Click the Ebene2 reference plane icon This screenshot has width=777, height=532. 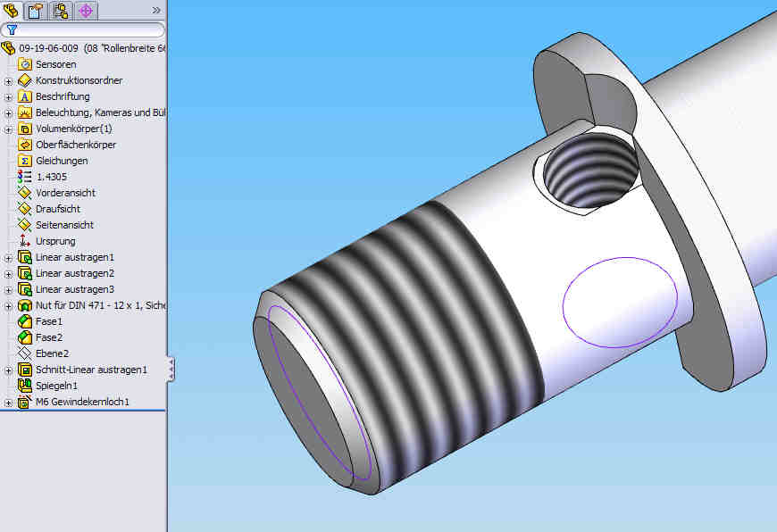pyautogui.click(x=25, y=353)
